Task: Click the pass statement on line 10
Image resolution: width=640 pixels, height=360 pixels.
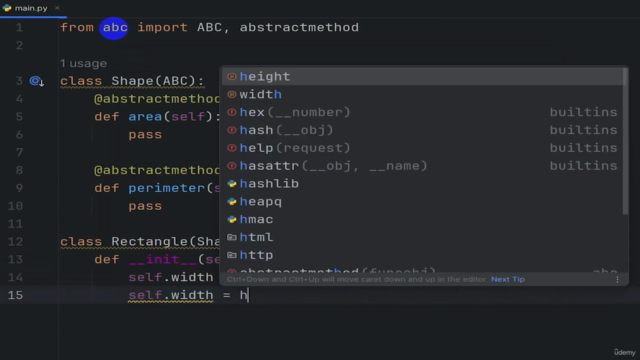Action: (x=145, y=206)
